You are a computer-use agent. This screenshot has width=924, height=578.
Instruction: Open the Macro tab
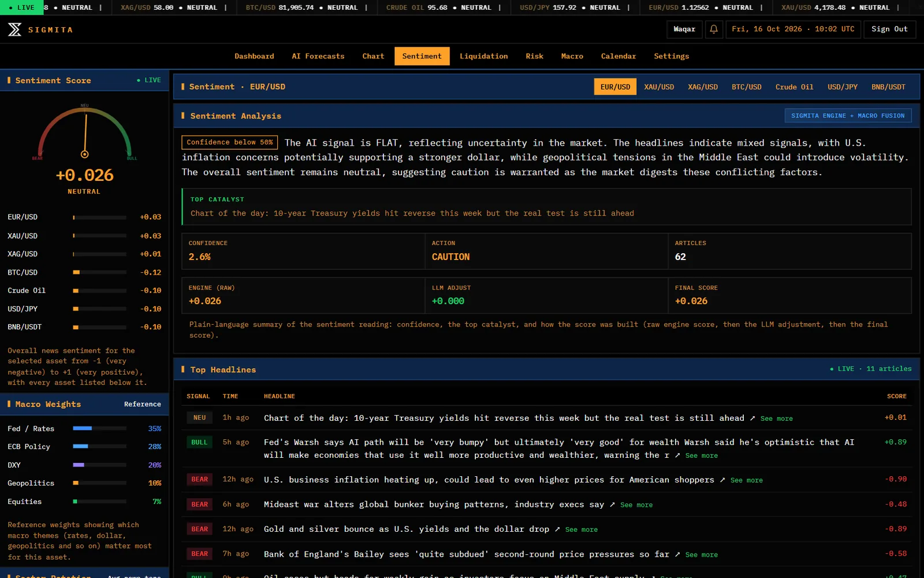pyautogui.click(x=572, y=56)
